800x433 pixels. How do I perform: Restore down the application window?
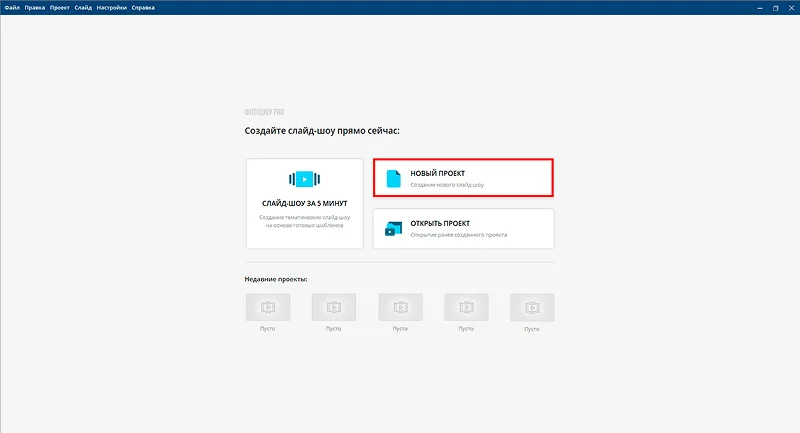point(776,8)
